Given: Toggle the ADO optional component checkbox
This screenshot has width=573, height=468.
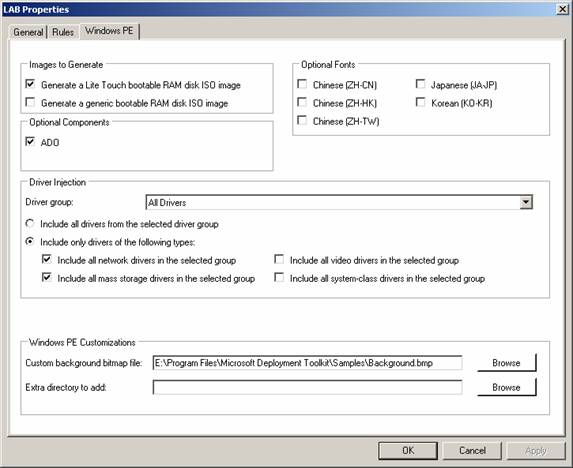Looking at the screenshot, I should coord(30,142).
